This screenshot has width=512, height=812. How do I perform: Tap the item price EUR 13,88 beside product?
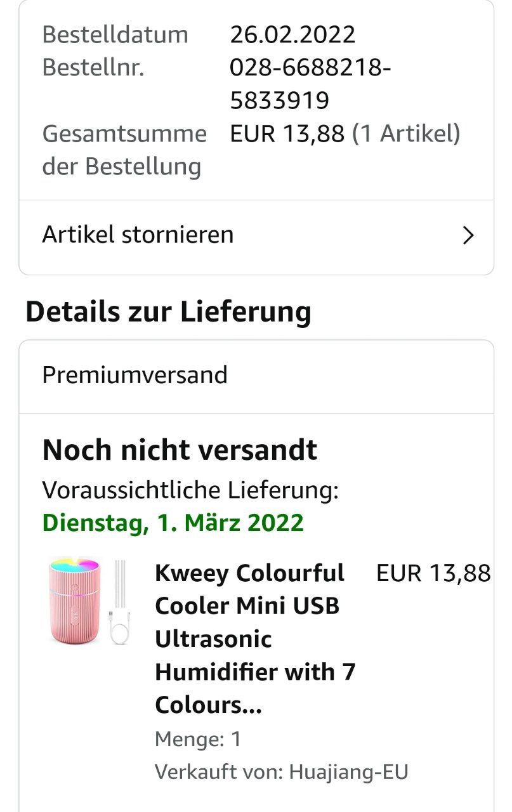click(x=433, y=573)
